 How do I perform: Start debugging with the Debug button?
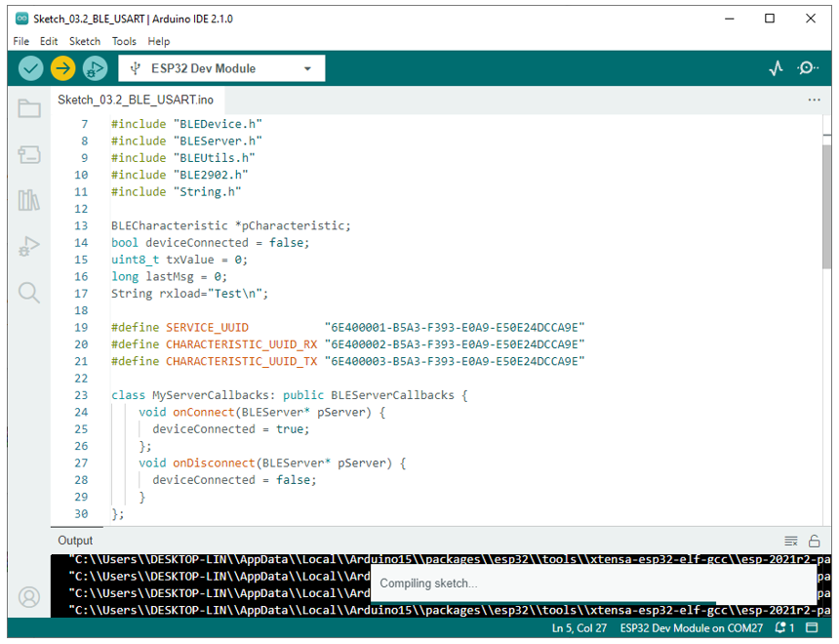click(95, 68)
